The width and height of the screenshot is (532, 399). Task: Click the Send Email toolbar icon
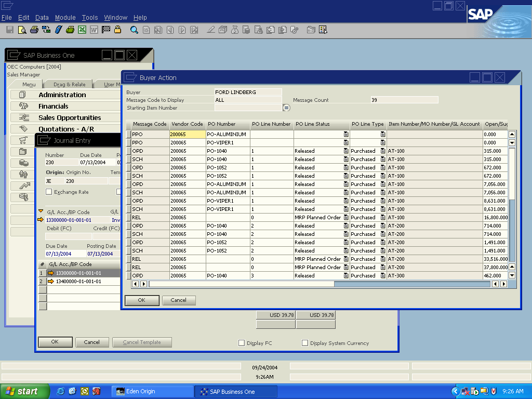[46, 30]
